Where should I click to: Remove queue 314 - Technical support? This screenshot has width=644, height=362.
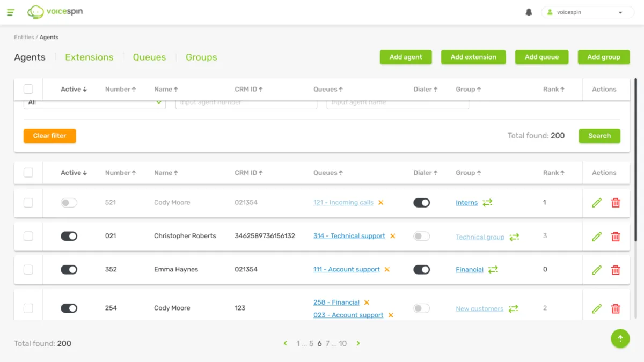tap(392, 236)
